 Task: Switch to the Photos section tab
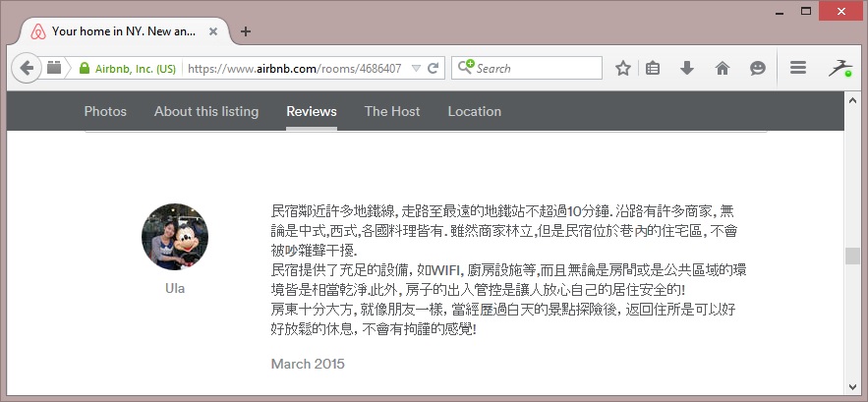(105, 111)
